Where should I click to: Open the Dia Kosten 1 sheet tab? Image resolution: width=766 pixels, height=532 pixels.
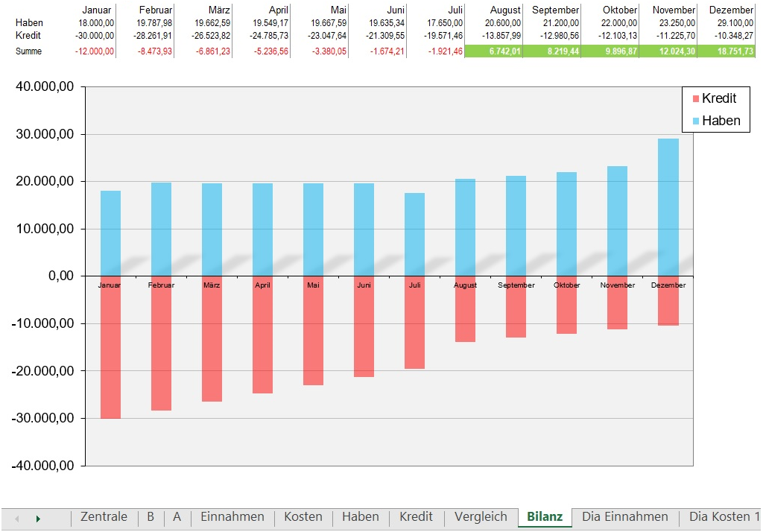(x=724, y=516)
